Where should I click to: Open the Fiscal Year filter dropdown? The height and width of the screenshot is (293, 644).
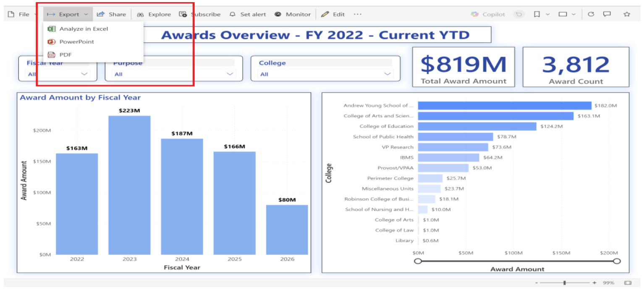[x=84, y=74]
